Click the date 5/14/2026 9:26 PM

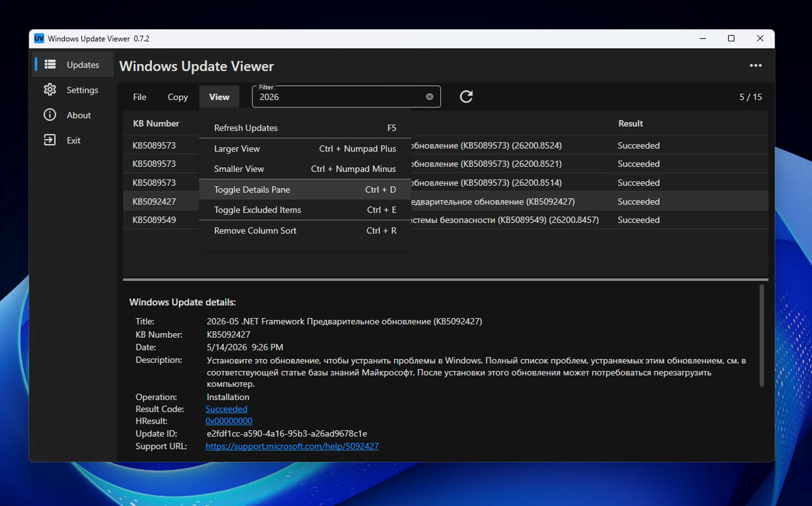[x=245, y=347]
